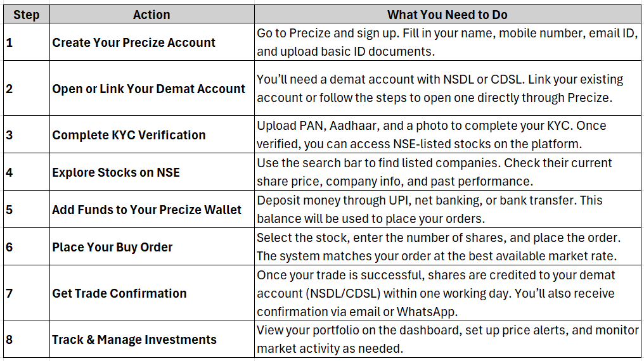Click the description about shares credited within one working day
The image size is (644, 361).
coord(447,293)
